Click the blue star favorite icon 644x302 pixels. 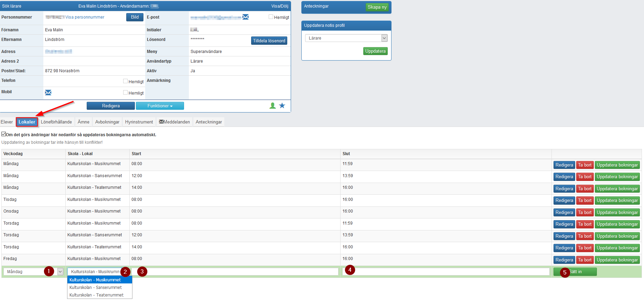(x=282, y=106)
